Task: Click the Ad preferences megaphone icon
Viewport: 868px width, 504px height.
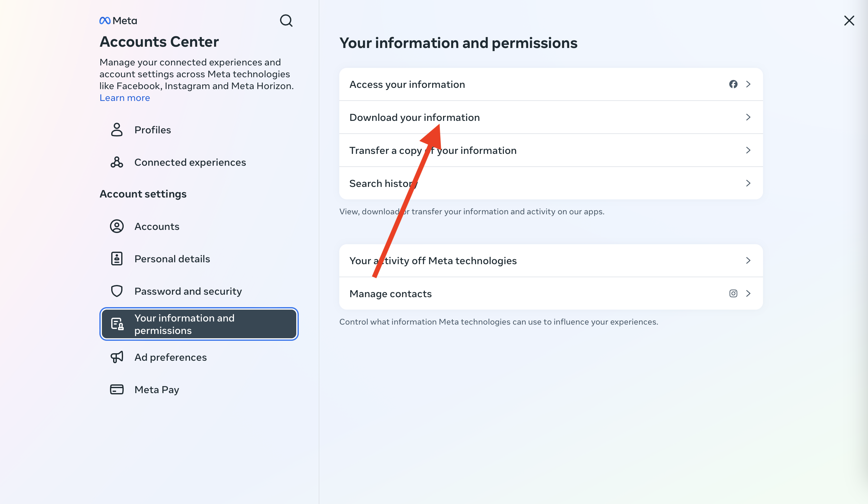Action: click(117, 357)
